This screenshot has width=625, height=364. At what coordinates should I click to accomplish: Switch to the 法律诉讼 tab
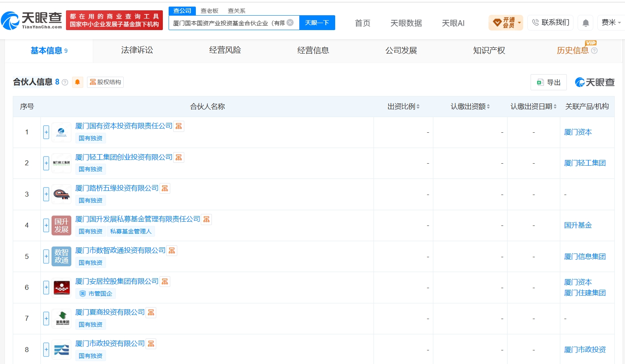coord(137,50)
